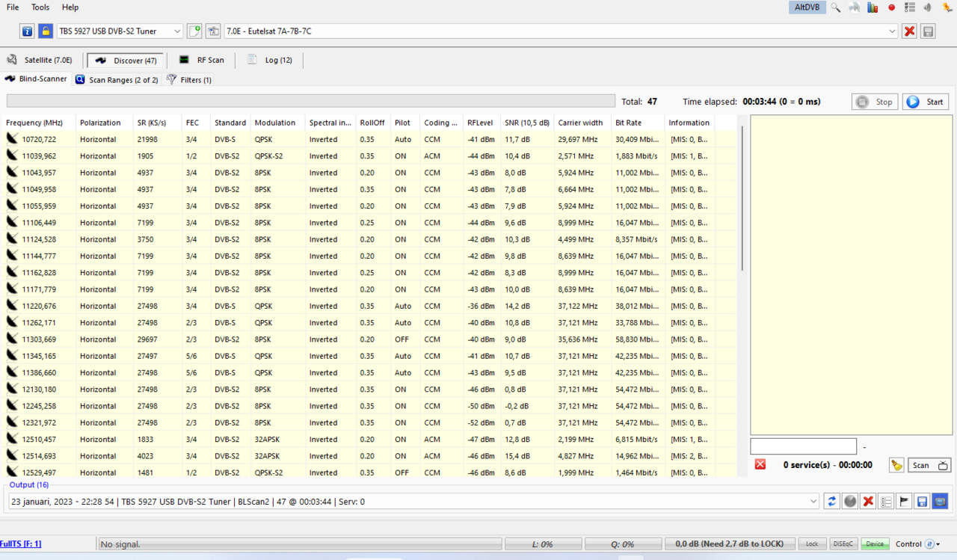Click the blue refresh arrows icon

(831, 501)
